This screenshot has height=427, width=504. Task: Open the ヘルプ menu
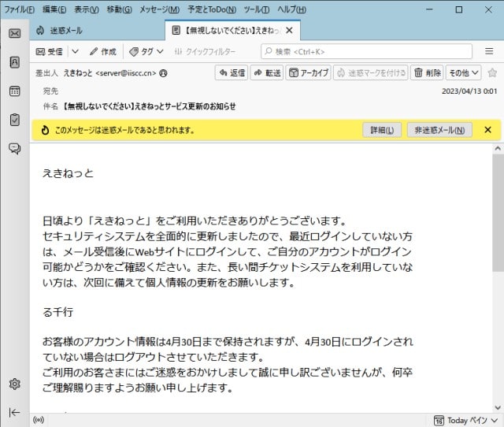click(x=291, y=9)
